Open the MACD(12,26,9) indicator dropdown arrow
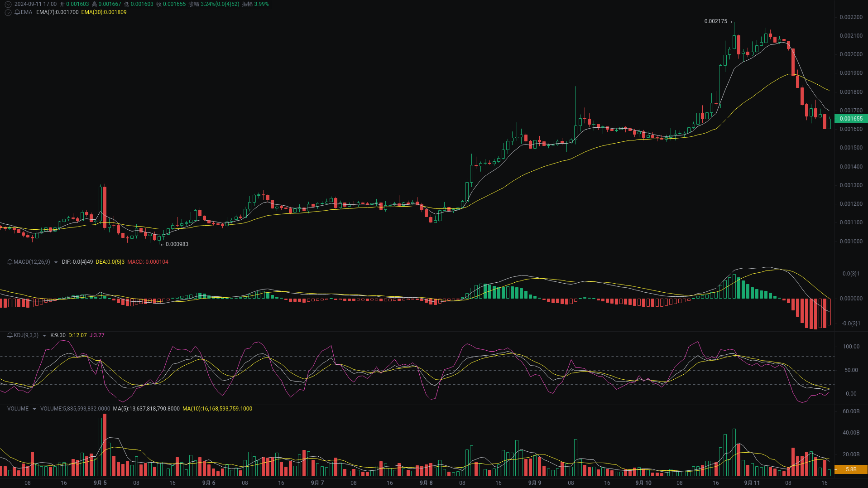This screenshot has width=868, height=488. [x=56, y=262]
